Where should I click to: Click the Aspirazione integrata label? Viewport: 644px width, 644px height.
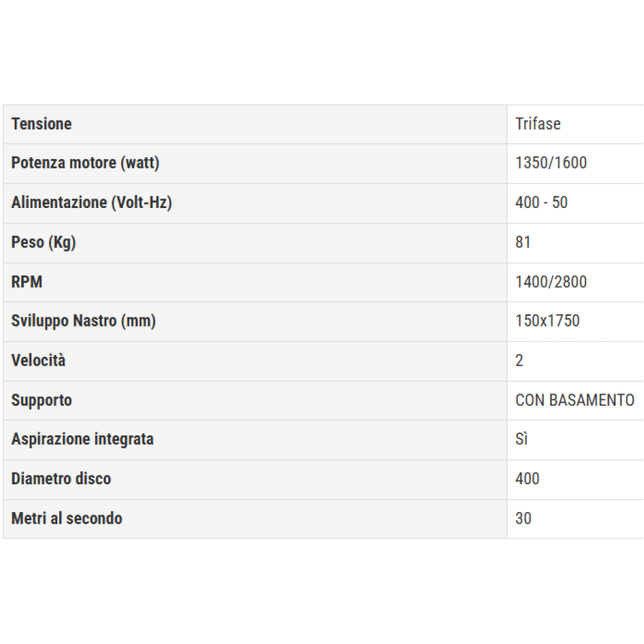[x=82, y=439]
